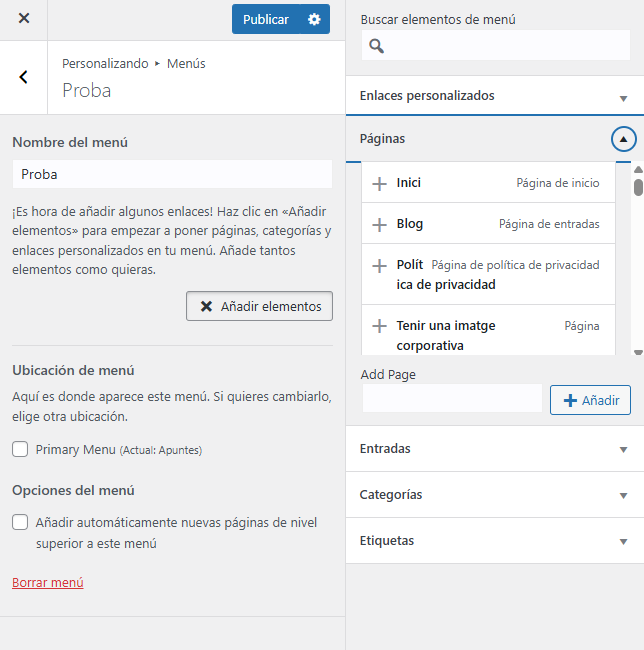644x650 pixels.
Task: Click plus icon for Tenir una imatge corporativa
Action: point(379,326)
